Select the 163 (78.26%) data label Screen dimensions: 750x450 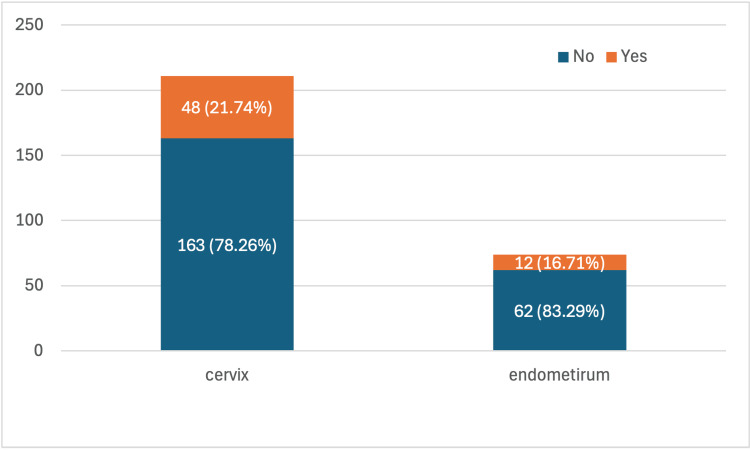pyautogui.click(x=227, y=245)
